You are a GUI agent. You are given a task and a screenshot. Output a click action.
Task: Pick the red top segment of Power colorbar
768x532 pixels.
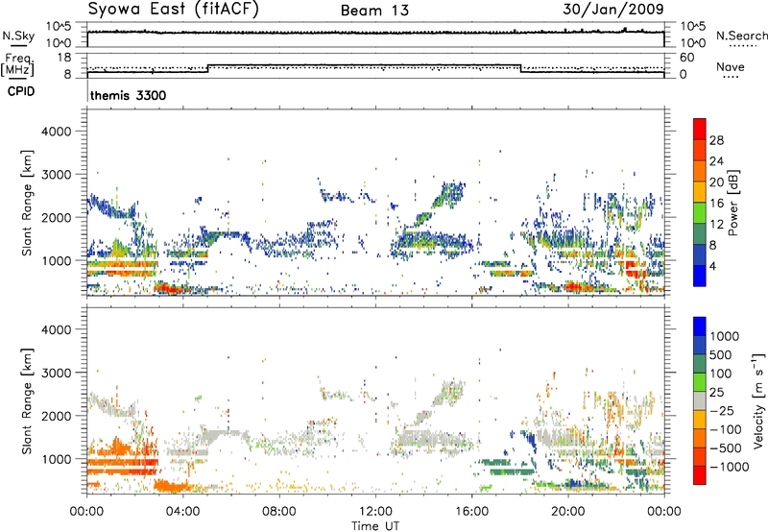700,129
